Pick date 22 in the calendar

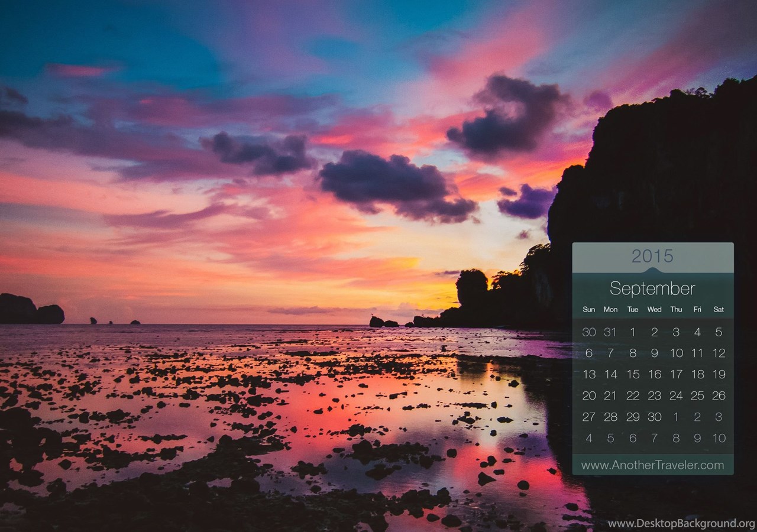point(633,395)
